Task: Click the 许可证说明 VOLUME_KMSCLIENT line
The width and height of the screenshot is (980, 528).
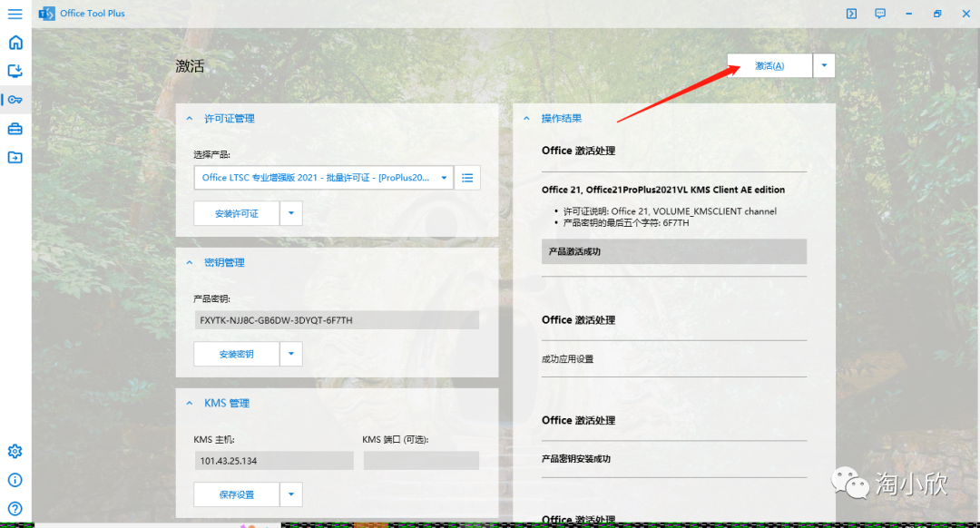Action: coord(670,211)
